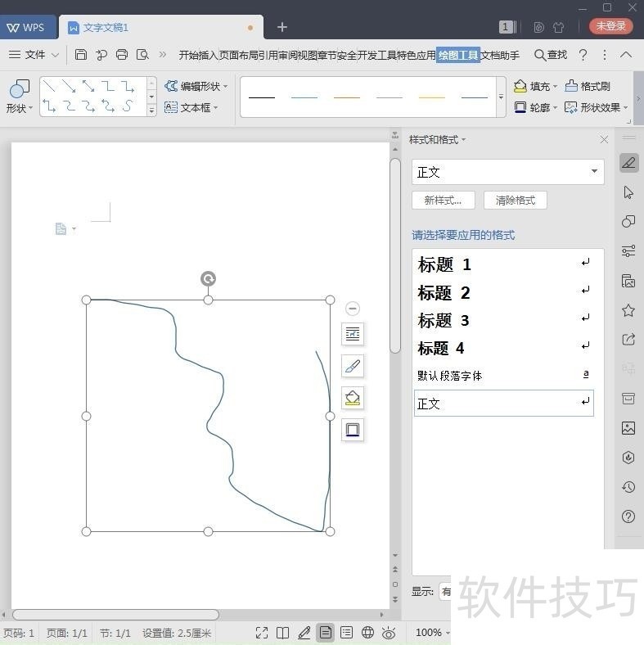
Task: Click the save icon in quick access toolbar
Action: 81,55
